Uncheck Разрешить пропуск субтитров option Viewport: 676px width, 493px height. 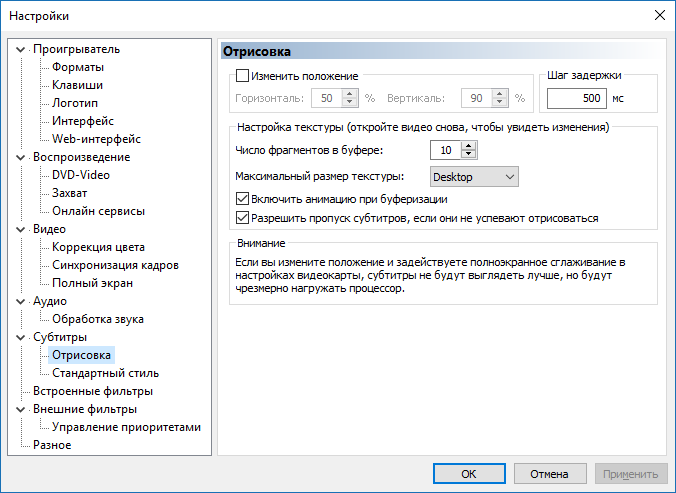(242, 218)
